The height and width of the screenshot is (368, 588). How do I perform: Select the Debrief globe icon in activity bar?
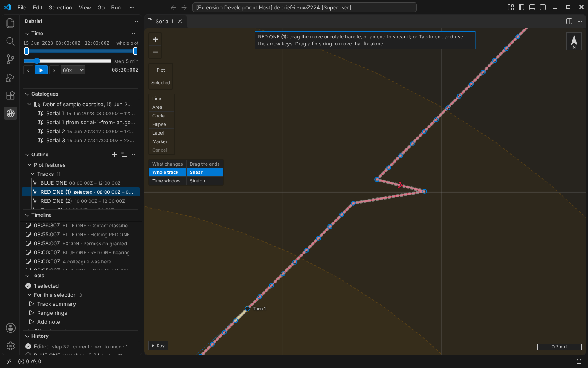(x=11, y=113)
